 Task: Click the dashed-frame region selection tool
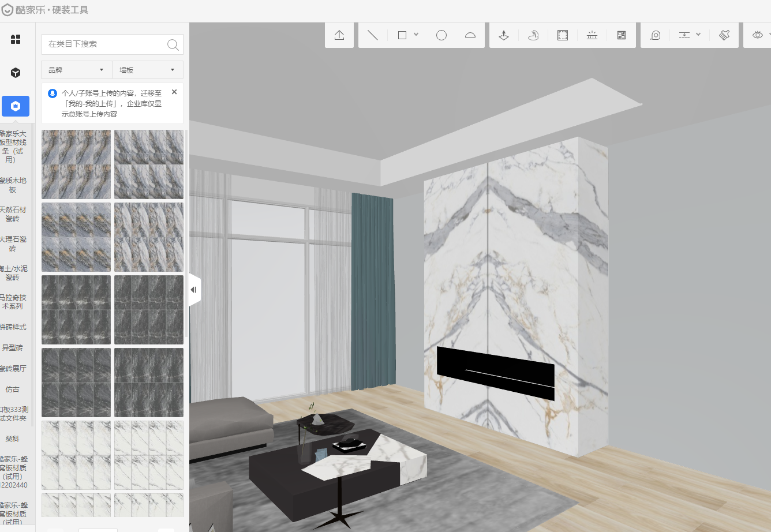563,35
